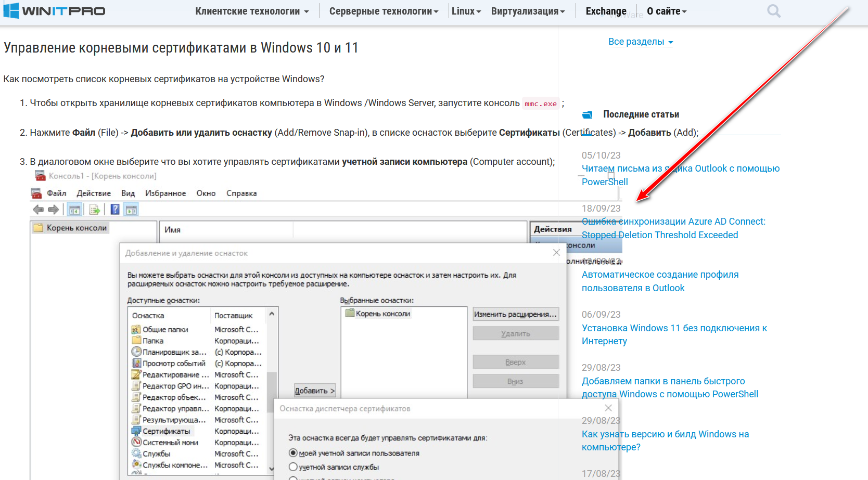Open 'Читаем письма из ящика Outlook' link

point(681,175)
